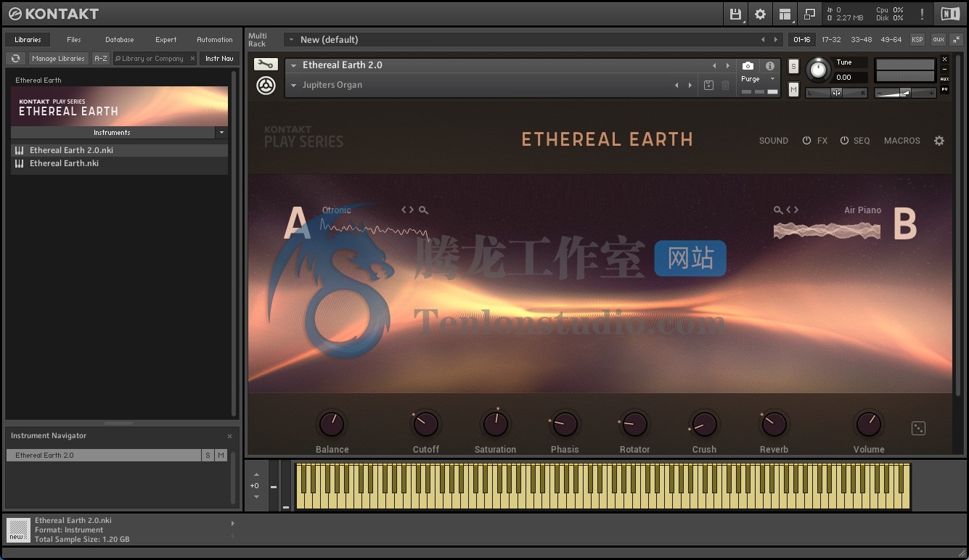This screenshot has height=560, width=969.
Task: Lower keyboard octave with down arrow
Action: point(256,497)
